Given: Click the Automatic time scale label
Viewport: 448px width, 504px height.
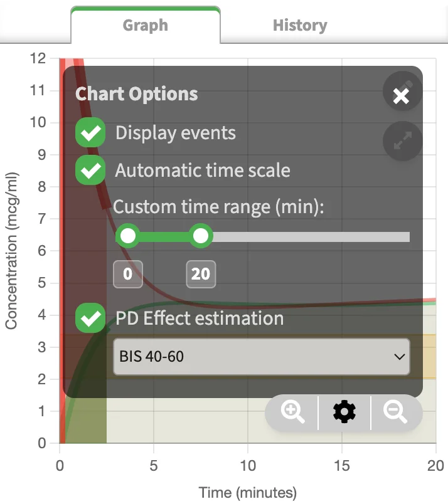Looking at the screenshot, I should (203, 170).
